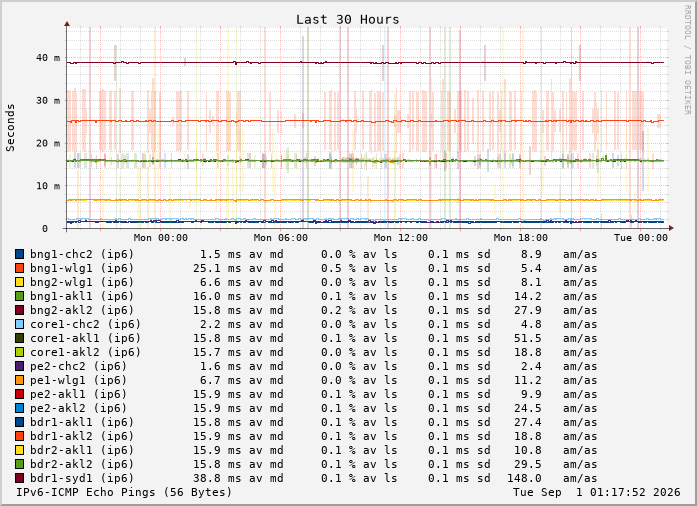Click the bdr2-akl1 (ip6) legend color swatch
The height and width of the screenshot is (506, 697).
click(20, 450)
